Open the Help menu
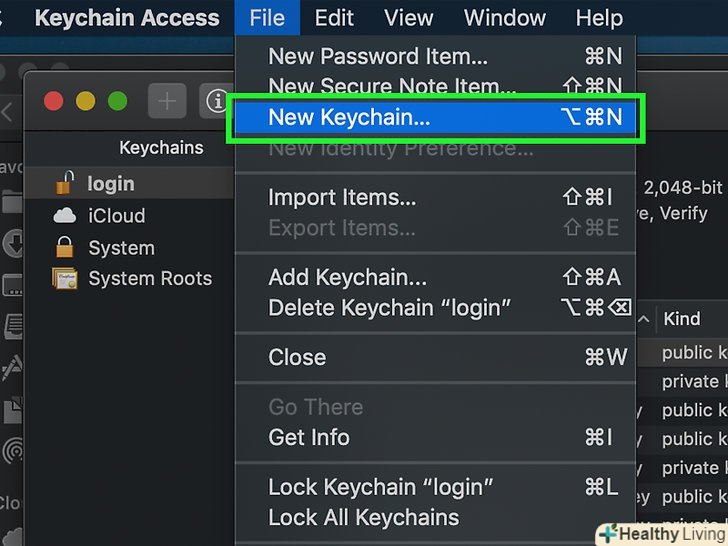 599,18
